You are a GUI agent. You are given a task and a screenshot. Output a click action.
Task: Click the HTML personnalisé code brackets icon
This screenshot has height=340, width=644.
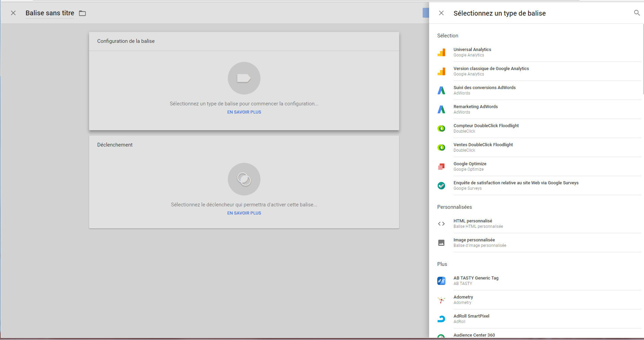click(x=441, y=224)
